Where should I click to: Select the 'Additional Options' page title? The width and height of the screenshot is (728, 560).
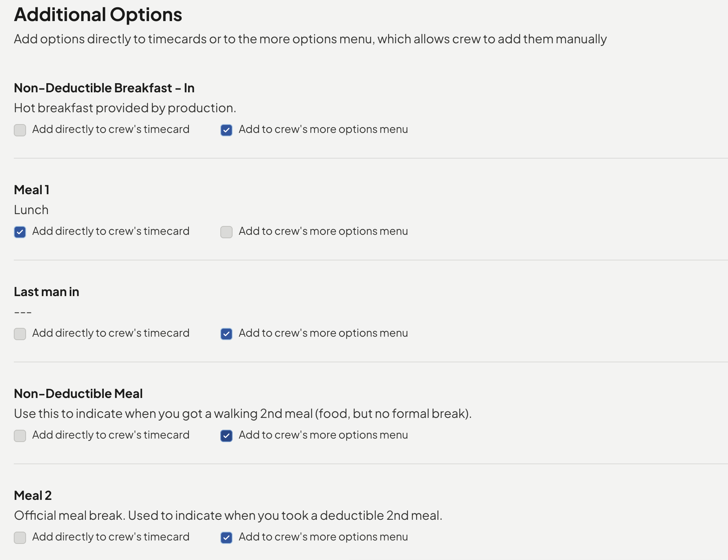pyautogui.click(x=98, y=15)
